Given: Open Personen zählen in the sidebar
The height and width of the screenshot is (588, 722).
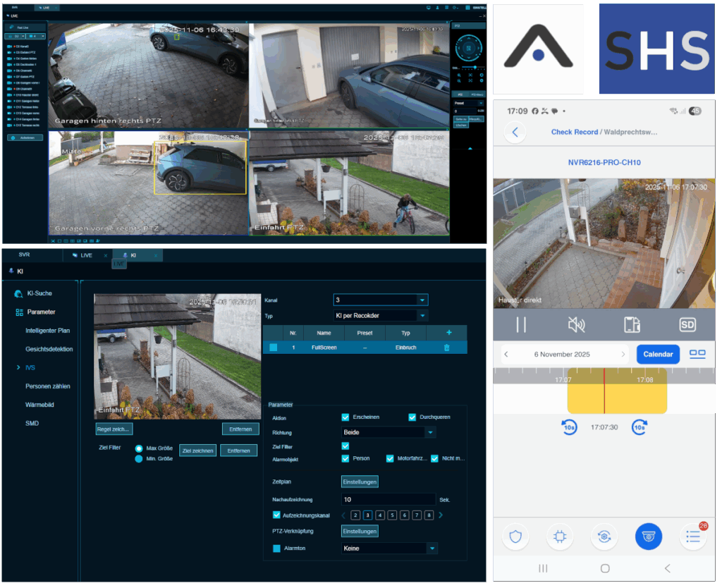Looking at the screenshot, I should [48, 386].
